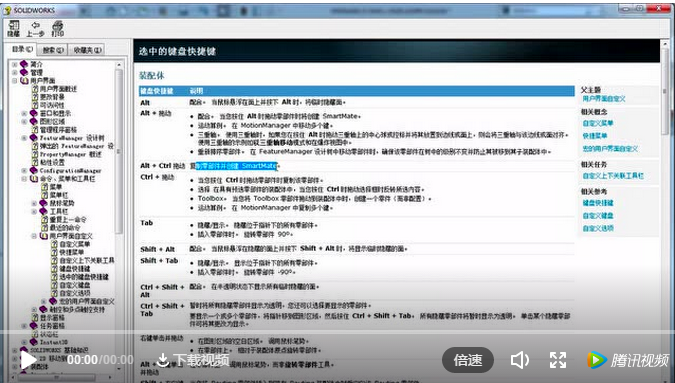Switch to the 收藏夹 tab
This screenshot has width=675, height=383.
pos(87,50)
